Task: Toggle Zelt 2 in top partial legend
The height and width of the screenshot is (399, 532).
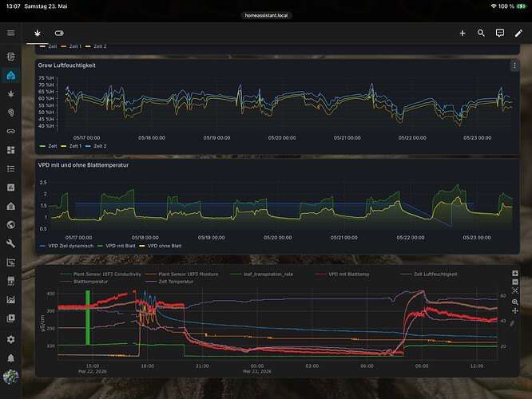Action: click(x=96, y=46)
